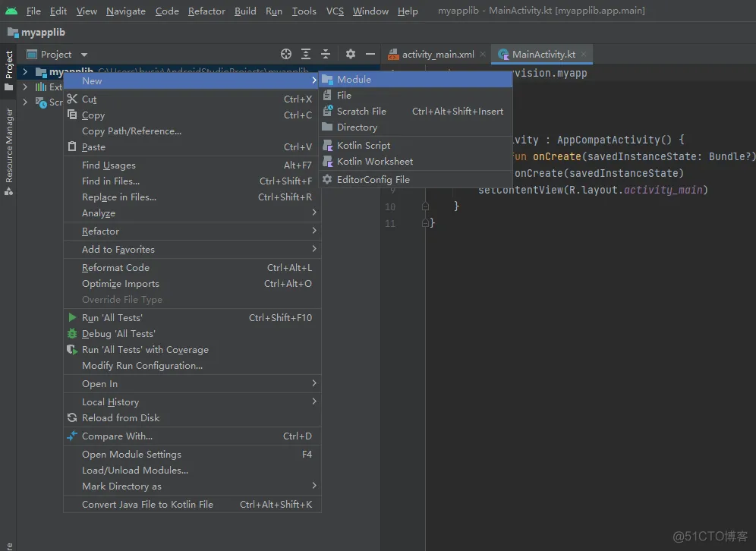The width and height of the screenshot is (756, 551).
Task: Click the XML file icon on activity_main.xml tab
Action: pos(393,55)
